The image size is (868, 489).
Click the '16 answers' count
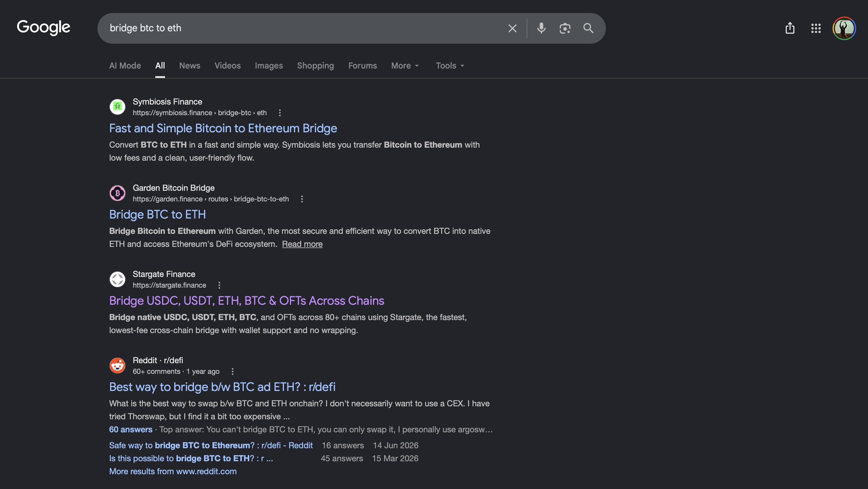343,446
